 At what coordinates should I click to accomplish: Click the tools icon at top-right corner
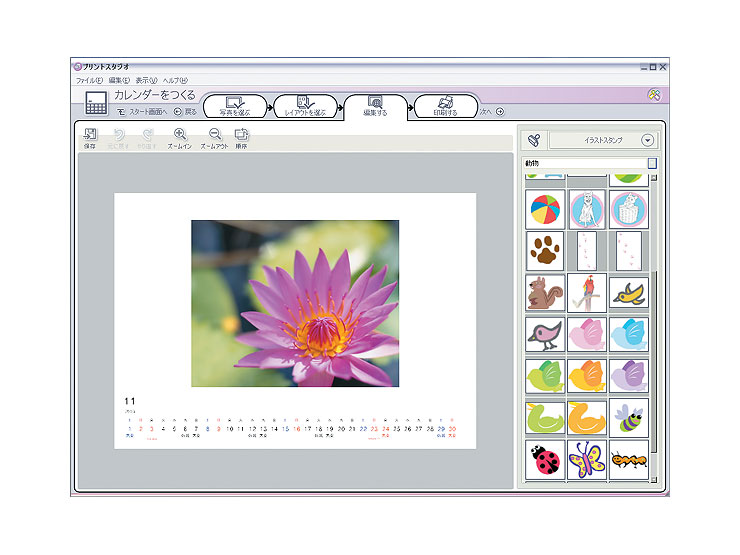coord(654,95)
